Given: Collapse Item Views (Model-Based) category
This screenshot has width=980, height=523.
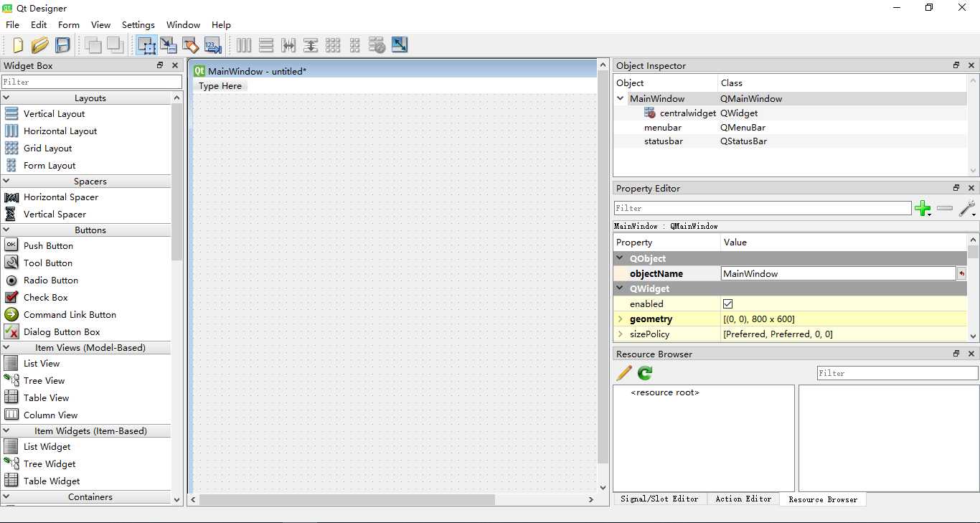Looking at the screenshot, I should point(7,347).
